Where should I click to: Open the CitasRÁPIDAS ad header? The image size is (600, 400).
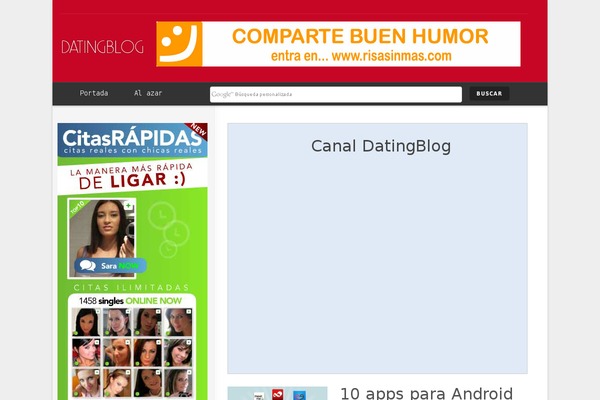pos(132,140)
